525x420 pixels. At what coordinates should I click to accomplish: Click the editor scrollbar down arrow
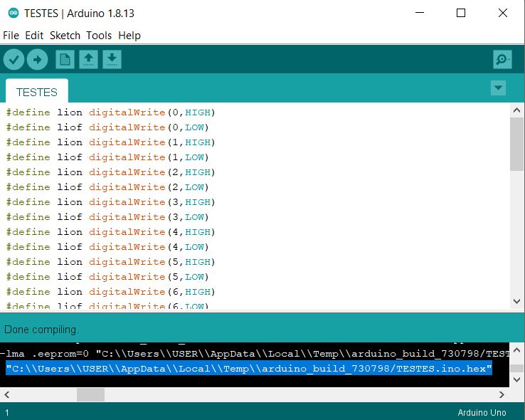516,302
